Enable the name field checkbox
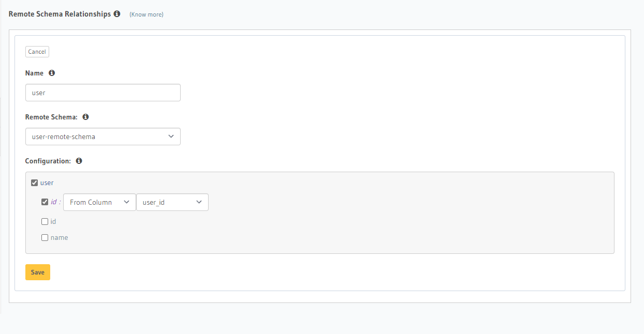This screenshot has width=644, height=334. [45, 238]
